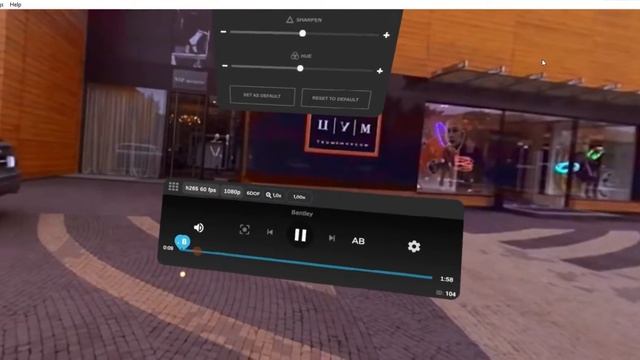Skip to the next video

pyautogui.click(x=332, y=238)
